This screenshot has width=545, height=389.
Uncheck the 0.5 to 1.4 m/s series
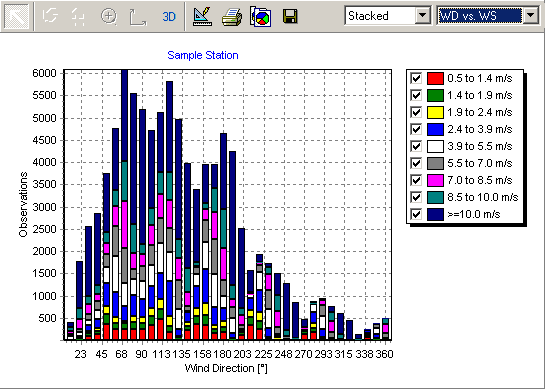416,78
